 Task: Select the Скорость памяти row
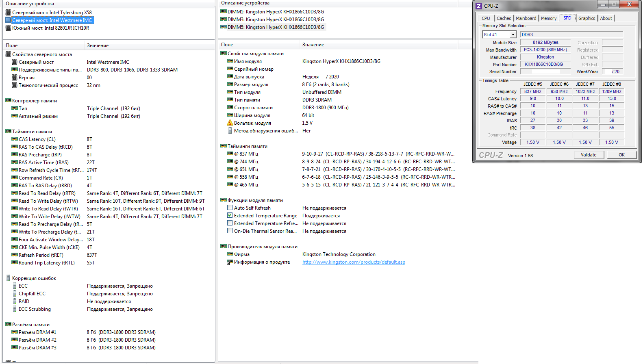coord(345,108)
